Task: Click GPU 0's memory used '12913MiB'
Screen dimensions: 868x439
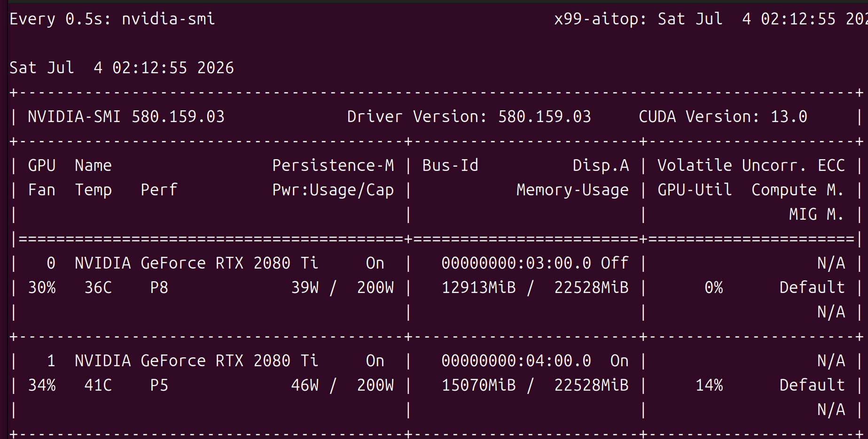Action: (478, 287)
